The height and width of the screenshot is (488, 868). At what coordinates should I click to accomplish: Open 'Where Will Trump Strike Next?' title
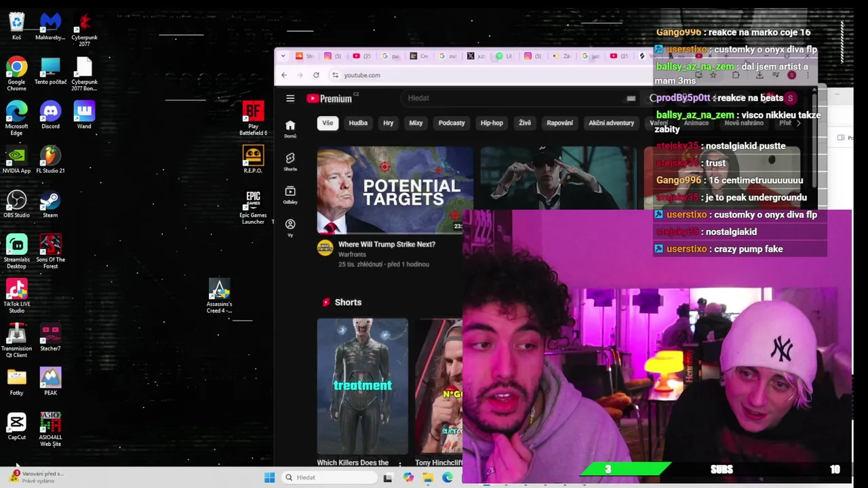(x=387, y=244)
